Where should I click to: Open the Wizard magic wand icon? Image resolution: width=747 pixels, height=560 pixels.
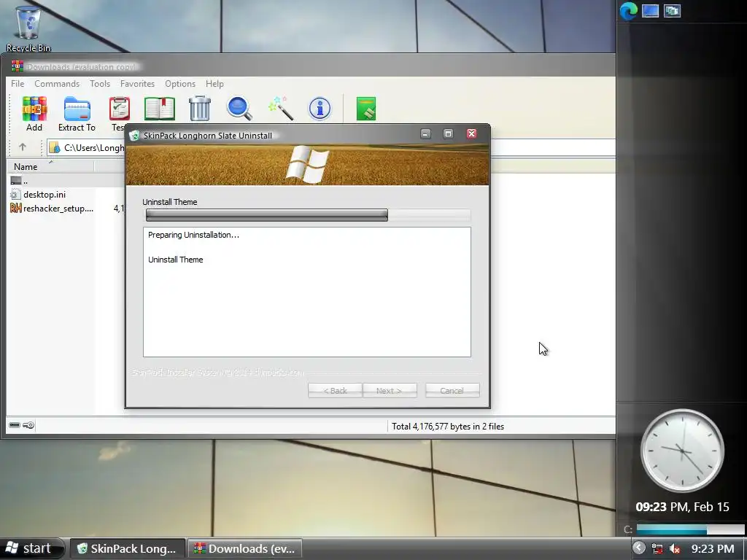(x=281, y=108)
